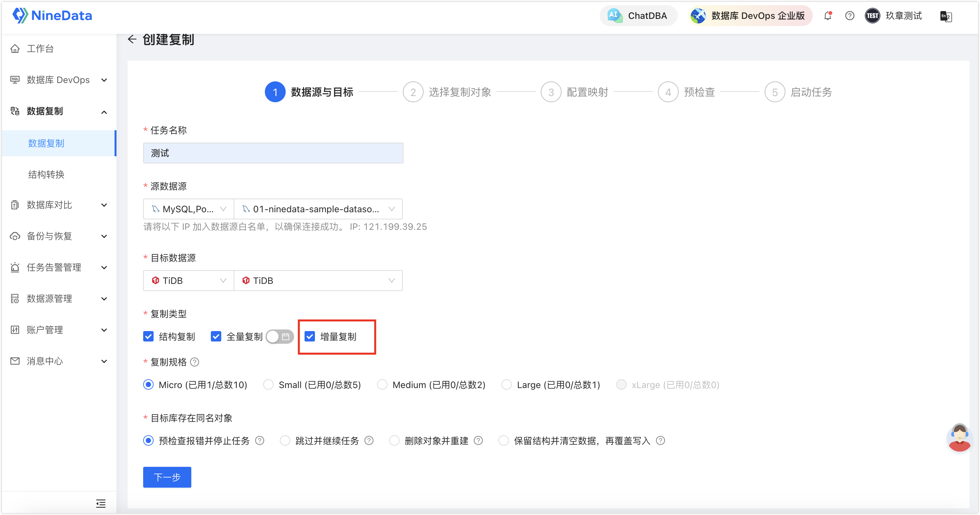This screenshot has height=515, width=980.
Task: Click the 玖章测试 username
Action: point(904,16)
